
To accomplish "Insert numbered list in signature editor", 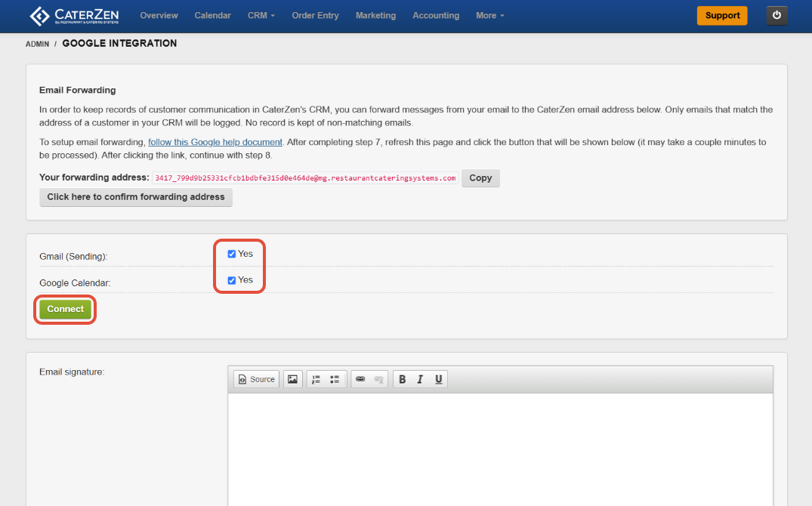I will (x=316, y=379).
